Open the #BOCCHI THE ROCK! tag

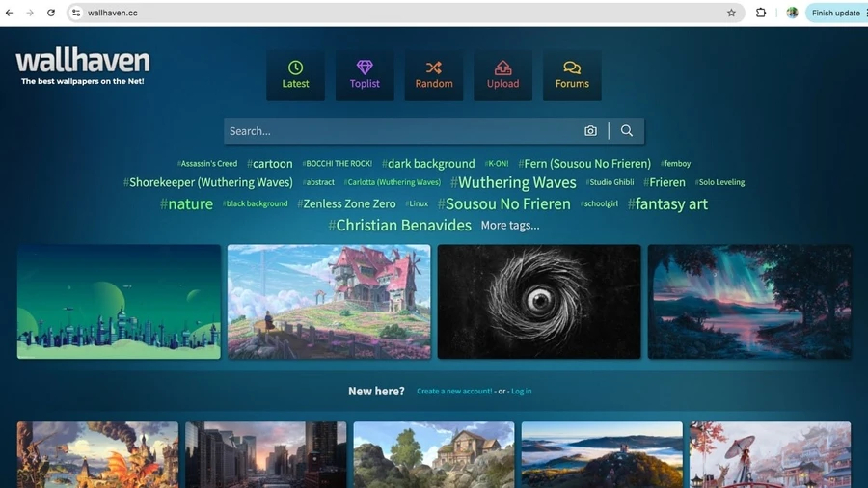[338, 164]
